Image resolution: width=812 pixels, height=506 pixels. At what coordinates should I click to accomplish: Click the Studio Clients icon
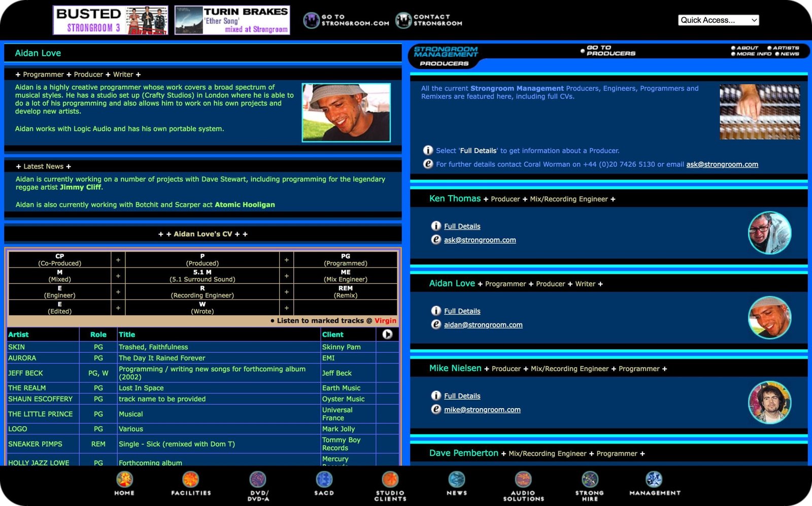click(390, 480)
